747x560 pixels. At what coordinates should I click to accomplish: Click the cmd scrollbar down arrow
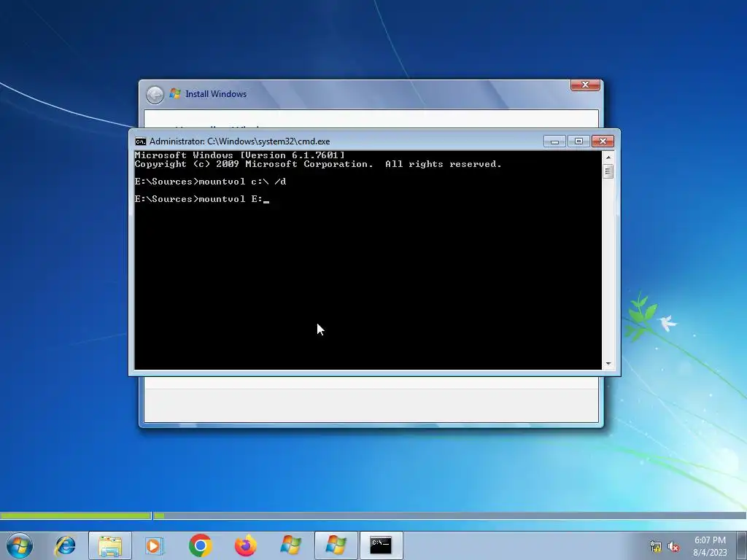pos(608,364)
